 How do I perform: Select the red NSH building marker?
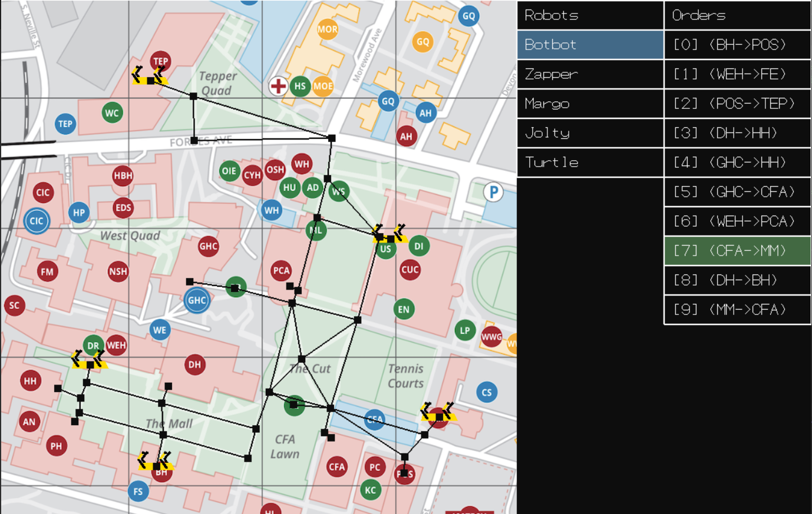coord(118,271)
